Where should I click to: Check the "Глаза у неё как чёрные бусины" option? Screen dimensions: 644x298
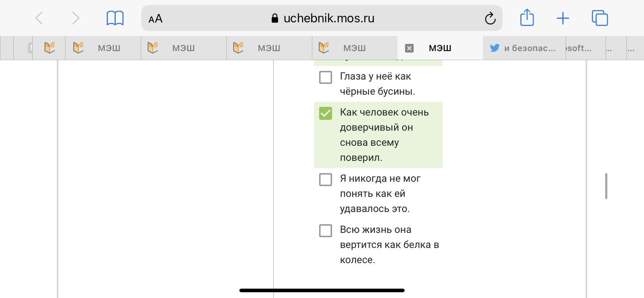pyautogui.click(x=326, y=77)
